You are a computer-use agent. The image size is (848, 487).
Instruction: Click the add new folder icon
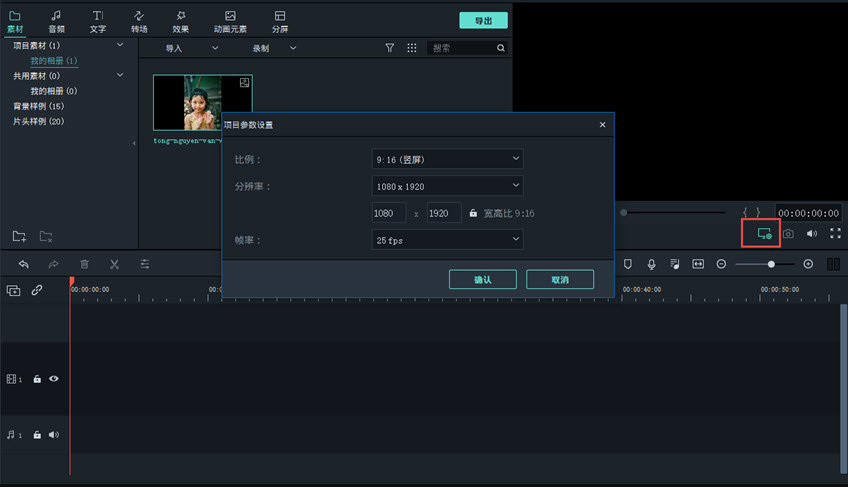pos(19,236)
